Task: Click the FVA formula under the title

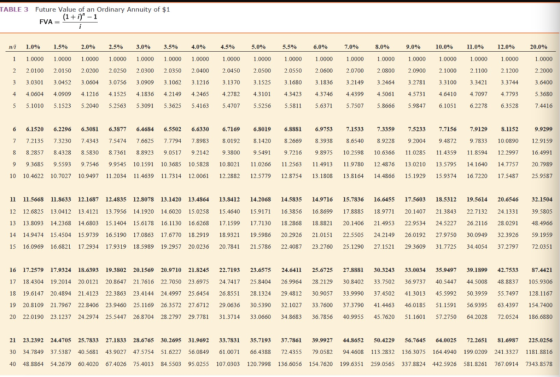Action: 68,22
